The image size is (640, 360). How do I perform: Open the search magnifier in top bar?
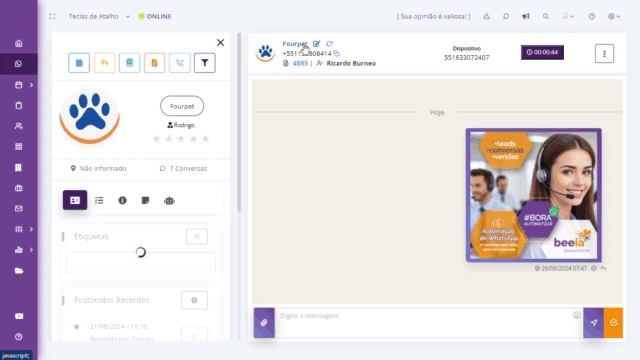(546, 16)
